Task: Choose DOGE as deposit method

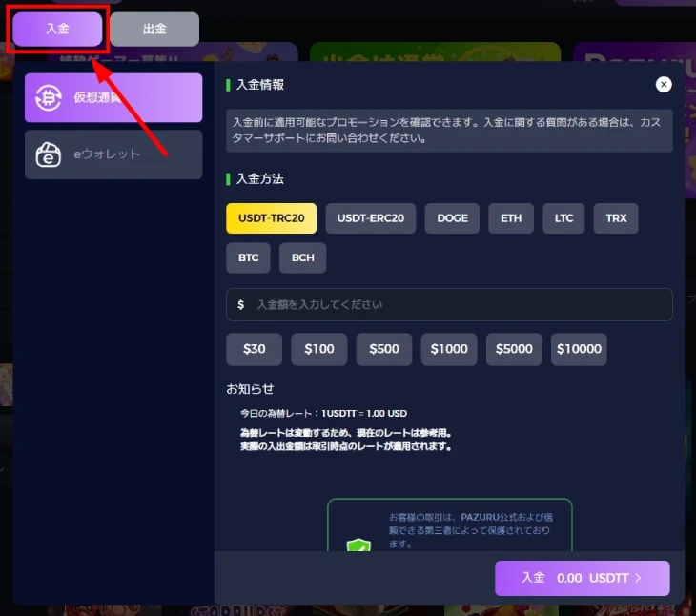Action: [x=452, y=218]
